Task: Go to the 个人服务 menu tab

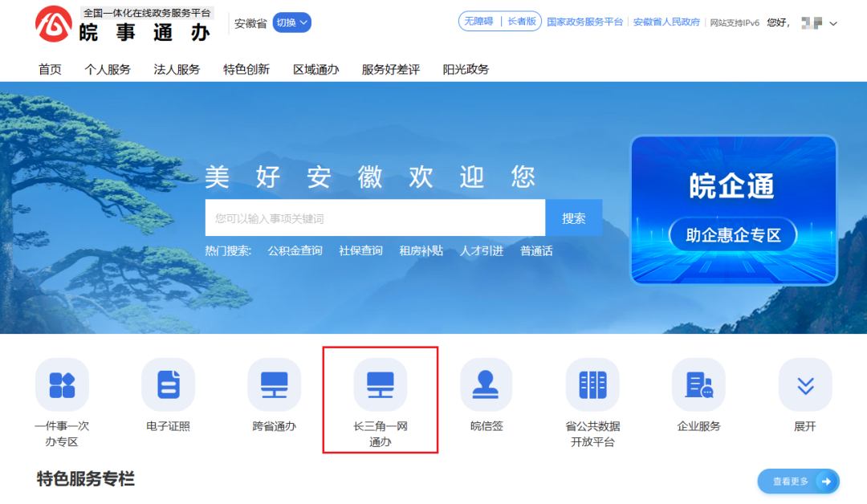Action: [x=108, y=69]
